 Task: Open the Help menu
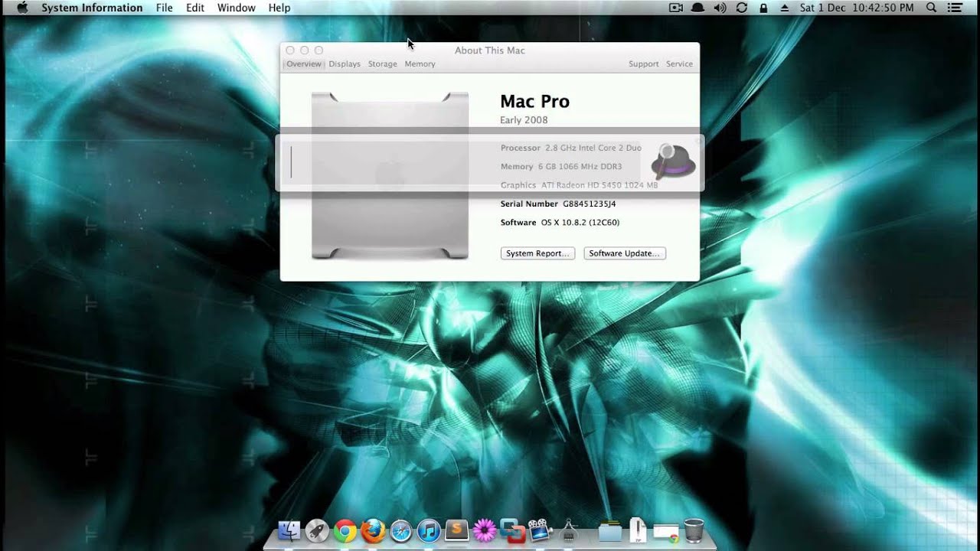coord(279,8)
